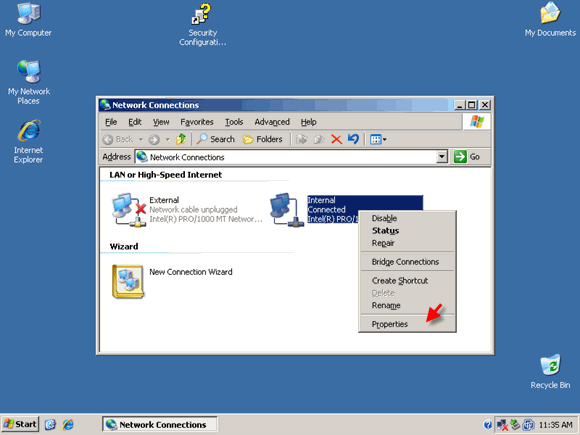Click the Internet Explorer quick launch icon

click(x=68, y=424)
